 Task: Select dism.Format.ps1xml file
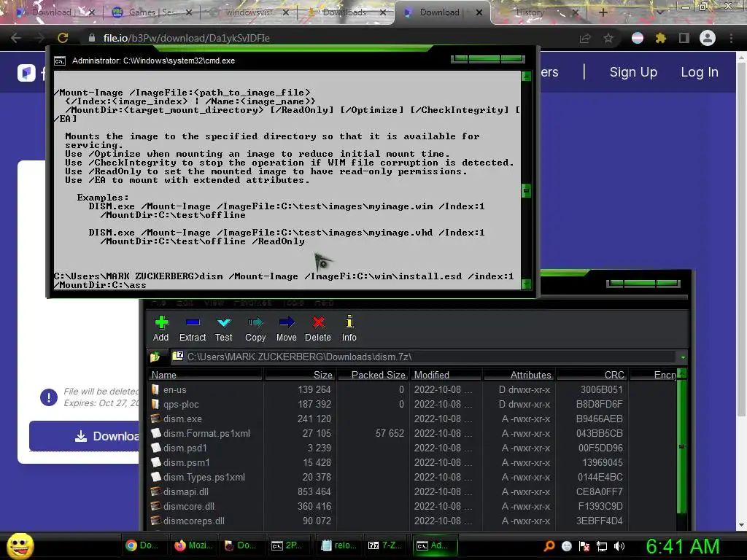tap(412, 434)
